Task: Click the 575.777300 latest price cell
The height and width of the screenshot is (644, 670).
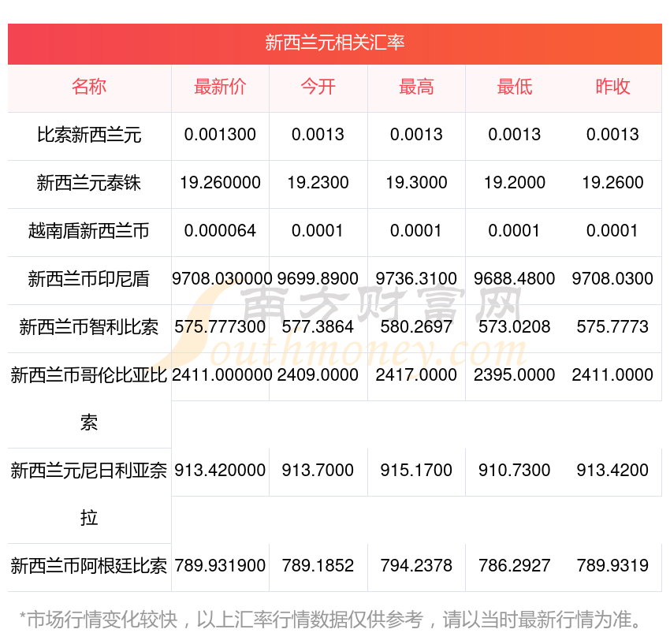Action: coord(220,327)
